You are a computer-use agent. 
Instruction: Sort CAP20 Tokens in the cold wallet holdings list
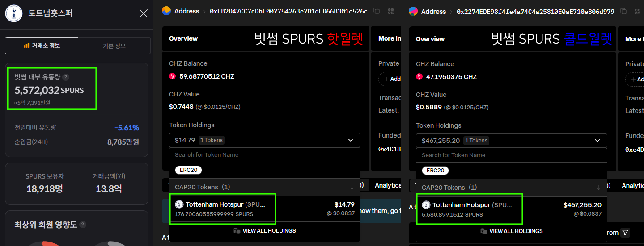coord(599,188)
